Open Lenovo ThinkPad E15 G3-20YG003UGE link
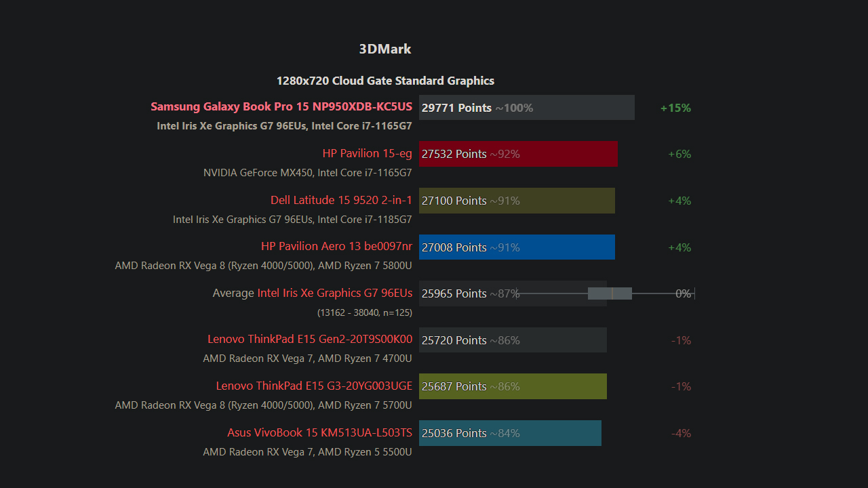Screen dimensions: 868x488 (314, 386)
